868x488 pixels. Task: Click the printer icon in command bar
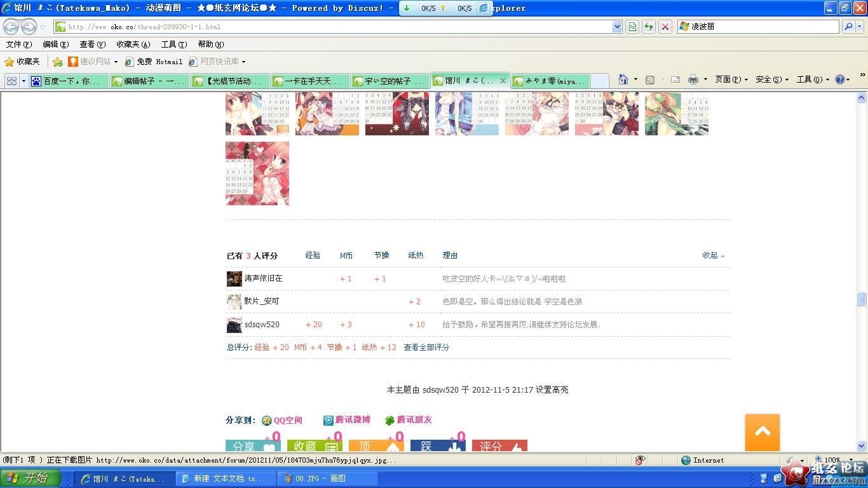pyautogui.click(x=693, y=79)
